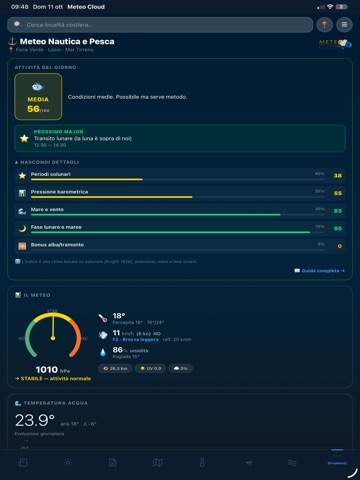This screenshot has width=360, height=480.
Task: Open the MEDIA 56/100 score card
Action: point(38,97)
